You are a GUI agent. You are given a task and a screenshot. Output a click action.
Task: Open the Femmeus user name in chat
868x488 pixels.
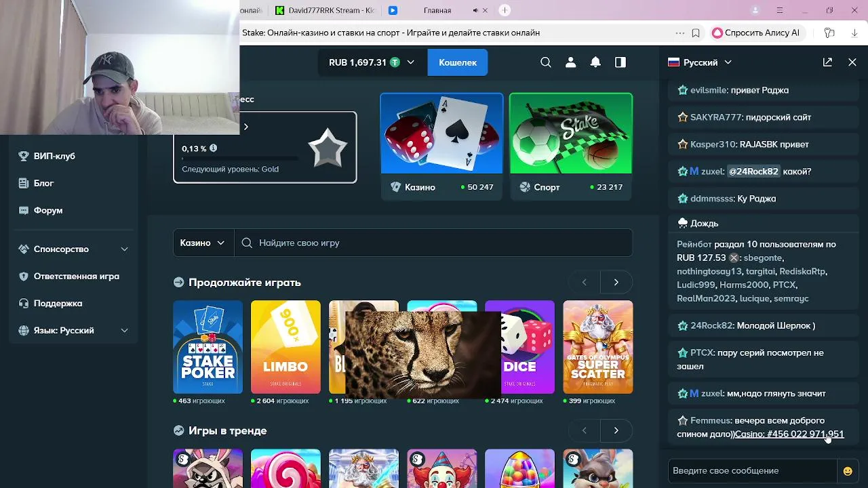tap(711, 420)
